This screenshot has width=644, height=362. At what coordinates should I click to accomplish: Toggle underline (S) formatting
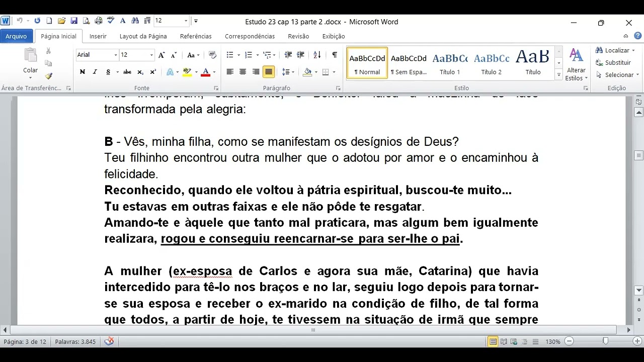coord(108,72)
